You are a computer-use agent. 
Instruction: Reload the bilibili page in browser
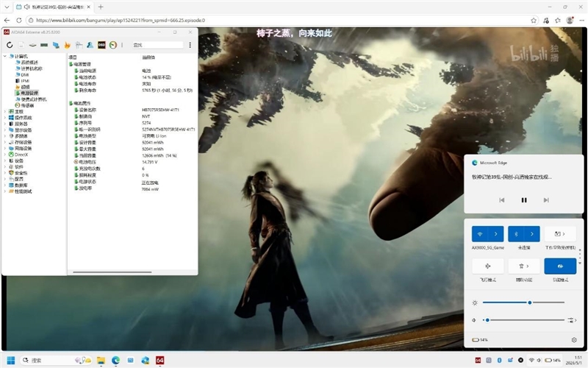point(19,21)
